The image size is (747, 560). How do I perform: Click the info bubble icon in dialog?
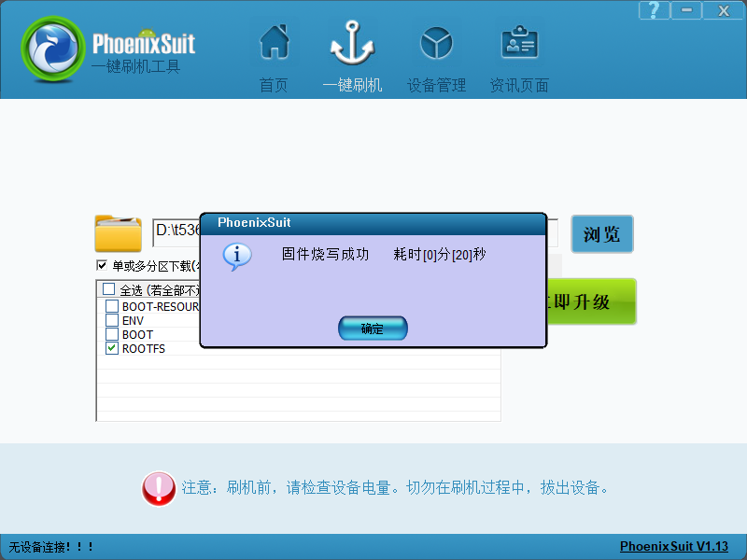(x=237, y=255)
